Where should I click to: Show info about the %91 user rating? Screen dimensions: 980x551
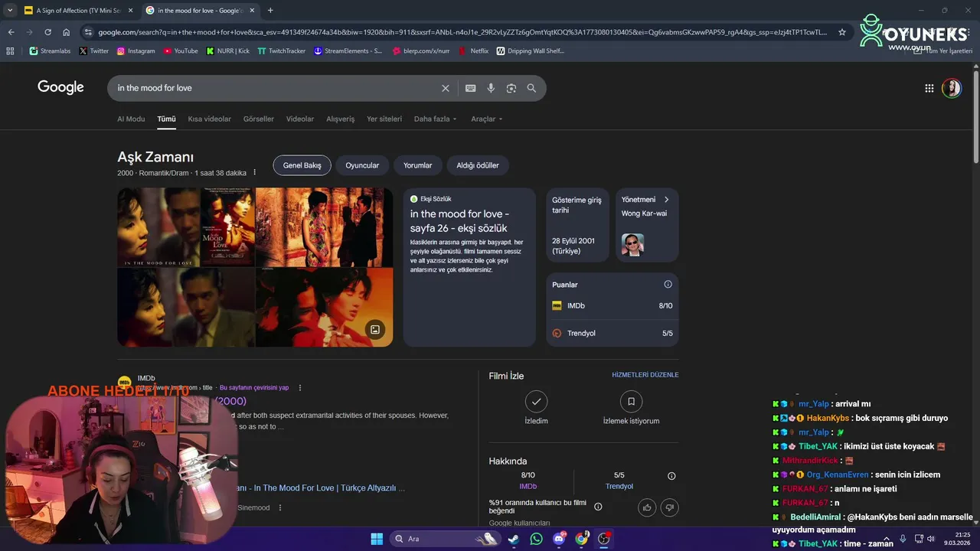pos(598,507)
